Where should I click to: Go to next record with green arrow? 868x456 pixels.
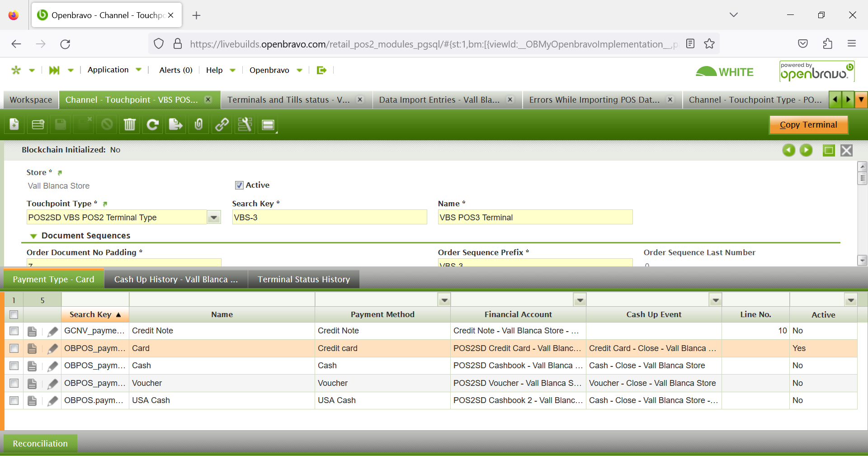click(x=806, y=150)
